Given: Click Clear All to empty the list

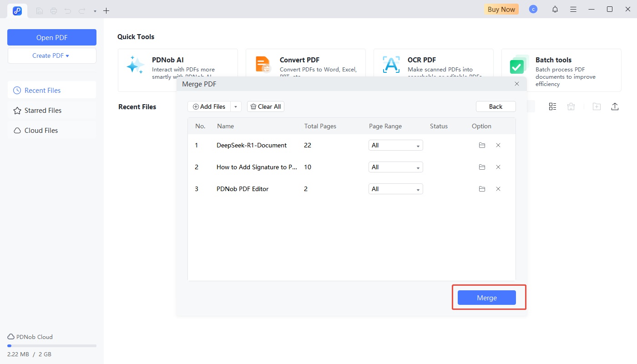Looking at the screenshot, I should point(266,106).
